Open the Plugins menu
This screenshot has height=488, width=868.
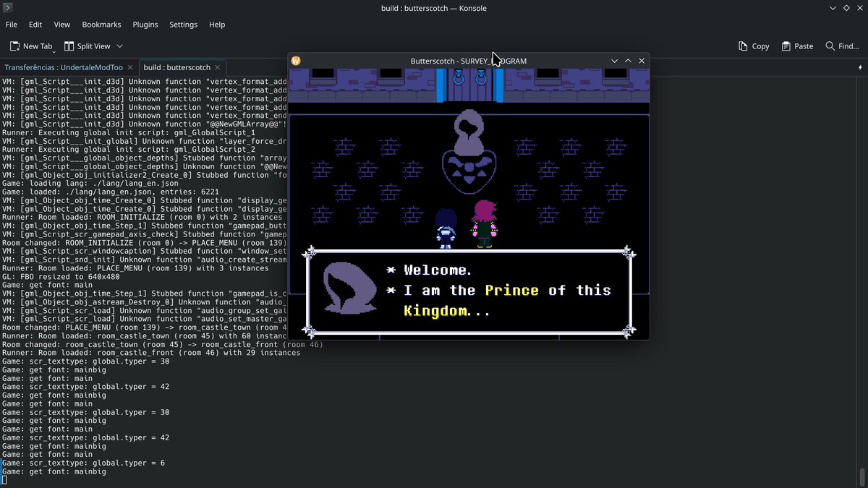(x=145, y=24)
